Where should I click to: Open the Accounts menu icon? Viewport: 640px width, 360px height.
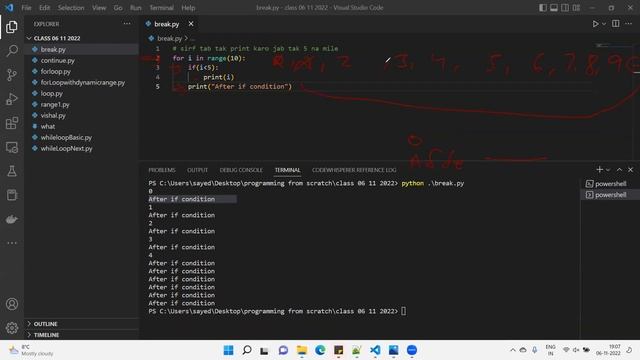(12, 304)
